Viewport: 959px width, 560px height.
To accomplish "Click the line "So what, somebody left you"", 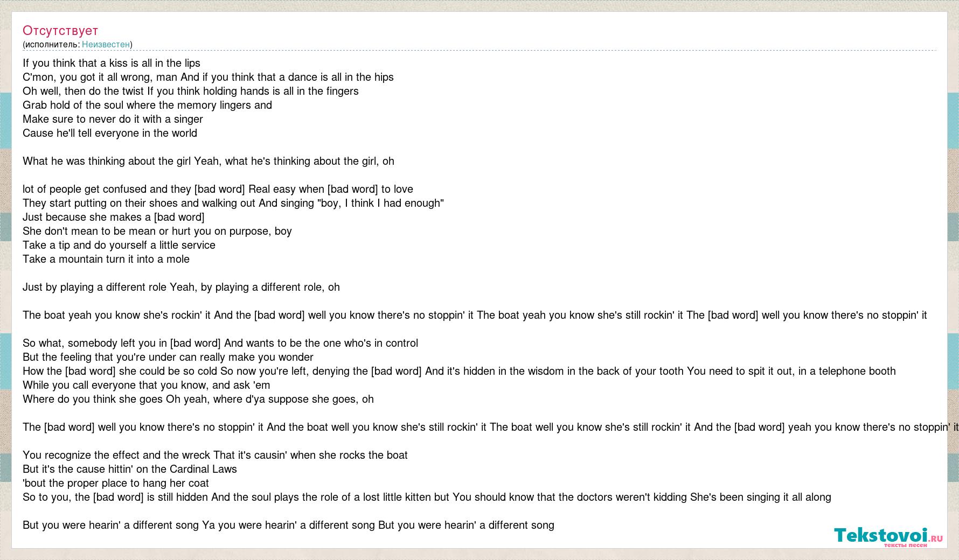I will click(x=220, y=343).
